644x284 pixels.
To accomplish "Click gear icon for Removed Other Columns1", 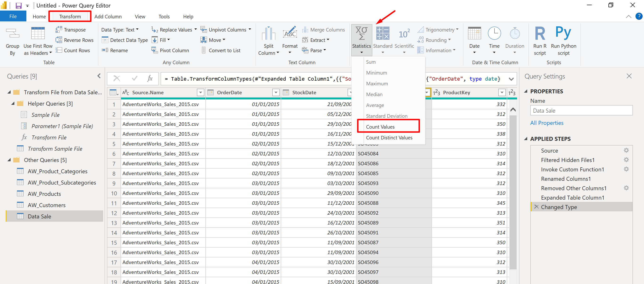I will point(626,188).
